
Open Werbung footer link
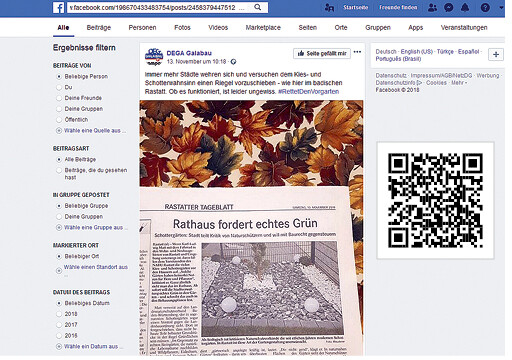[x=488, y=76]
